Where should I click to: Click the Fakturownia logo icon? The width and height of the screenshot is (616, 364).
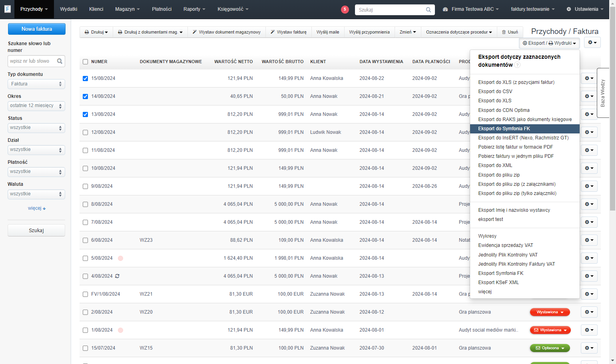point(7,9)
